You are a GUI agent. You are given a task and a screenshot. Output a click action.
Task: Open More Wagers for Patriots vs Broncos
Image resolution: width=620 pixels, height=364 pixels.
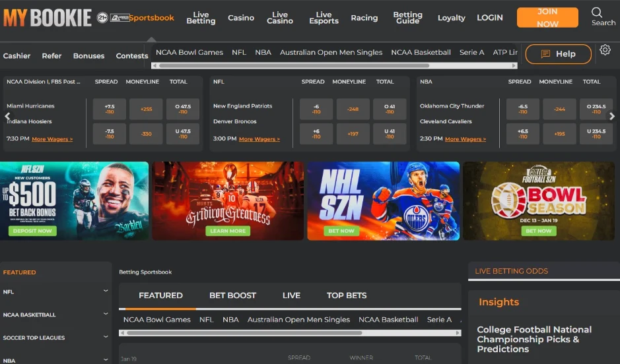[x=259, y=139]
